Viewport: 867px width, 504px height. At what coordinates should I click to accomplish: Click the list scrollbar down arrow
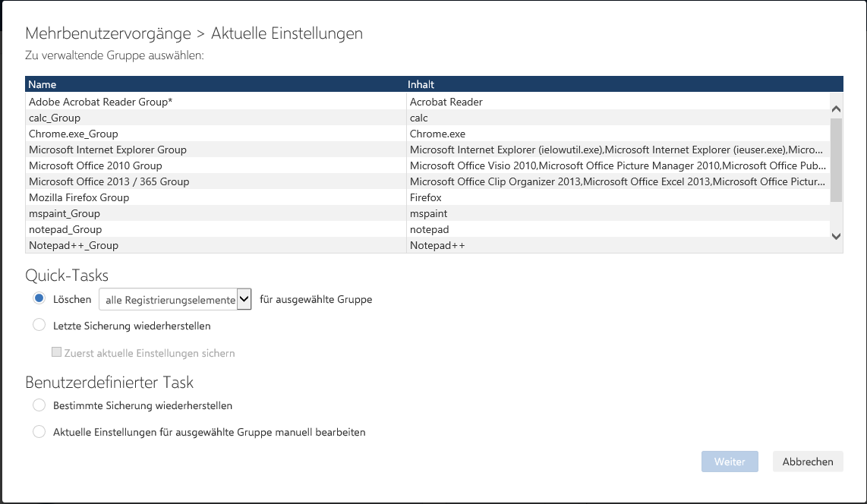836,236
